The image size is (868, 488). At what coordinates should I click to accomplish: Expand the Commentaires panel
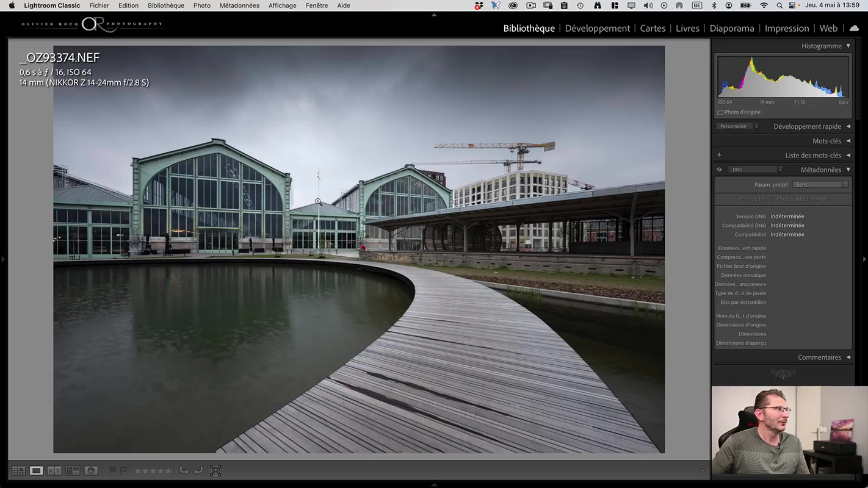click(848, 357)
